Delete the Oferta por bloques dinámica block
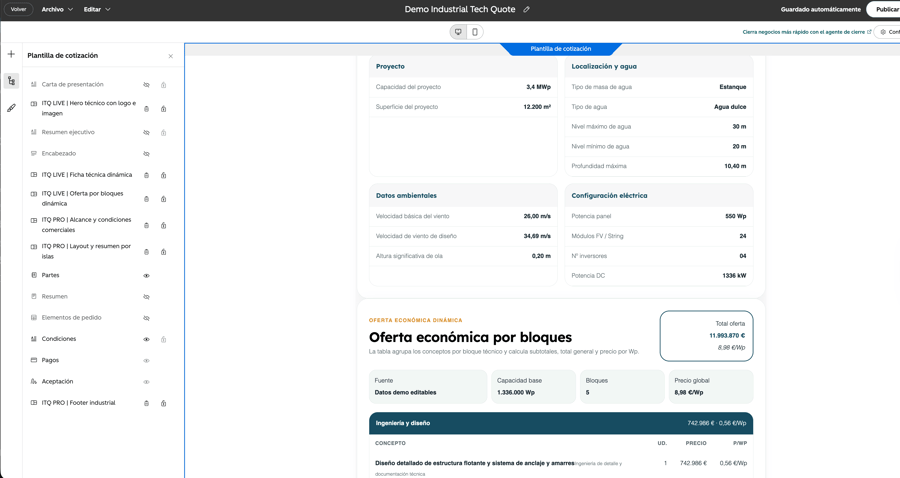Image resolution: width=900 pixels, height=478 pixels. (146, 199)
